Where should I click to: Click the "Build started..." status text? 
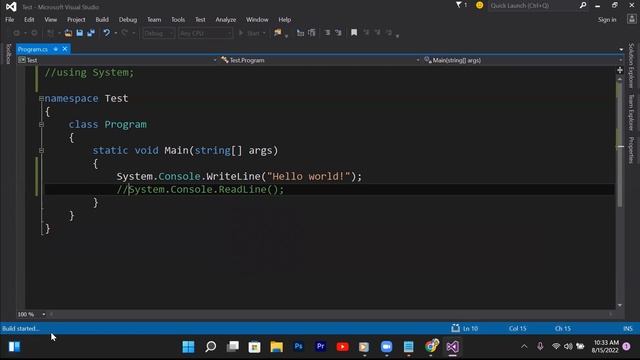point(21,329)
